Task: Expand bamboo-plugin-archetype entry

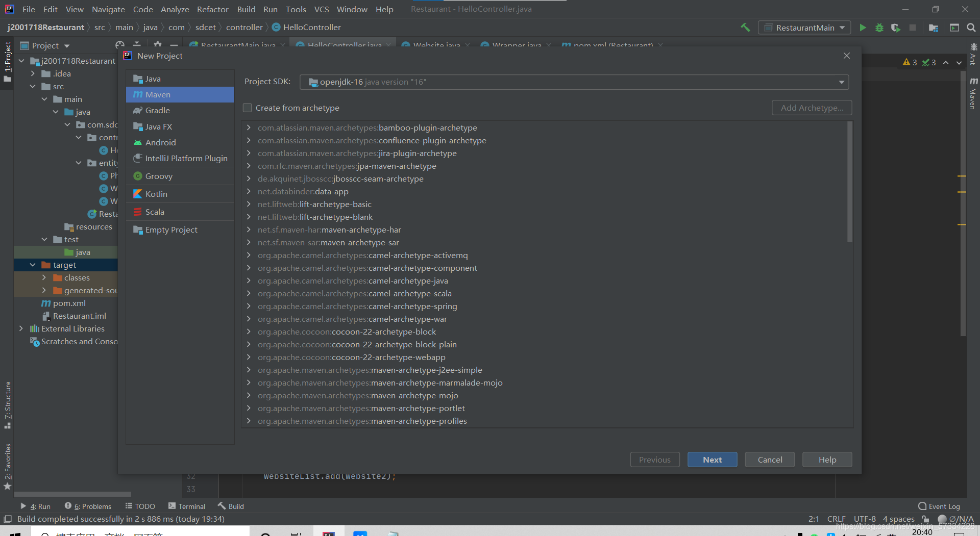Action: 249,127
